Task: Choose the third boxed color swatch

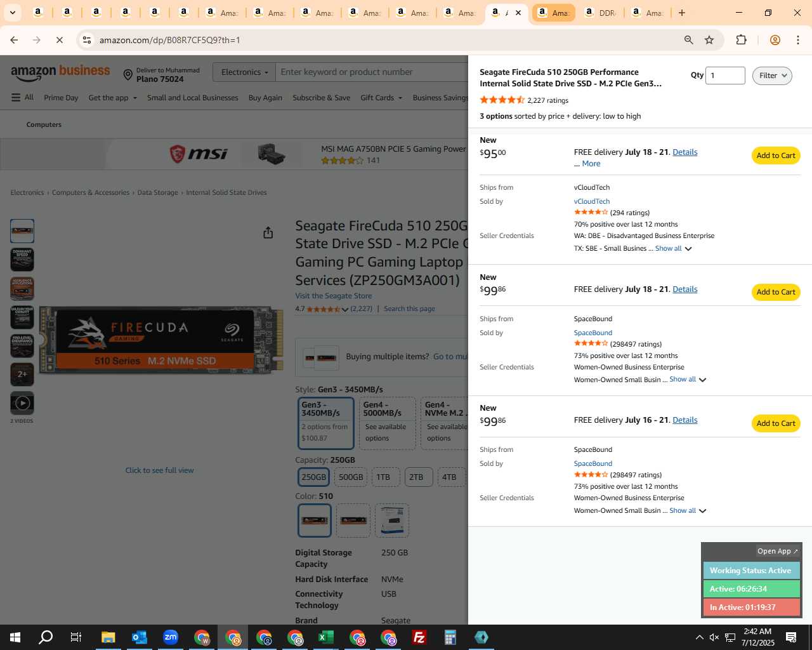Action: point(392,521)
